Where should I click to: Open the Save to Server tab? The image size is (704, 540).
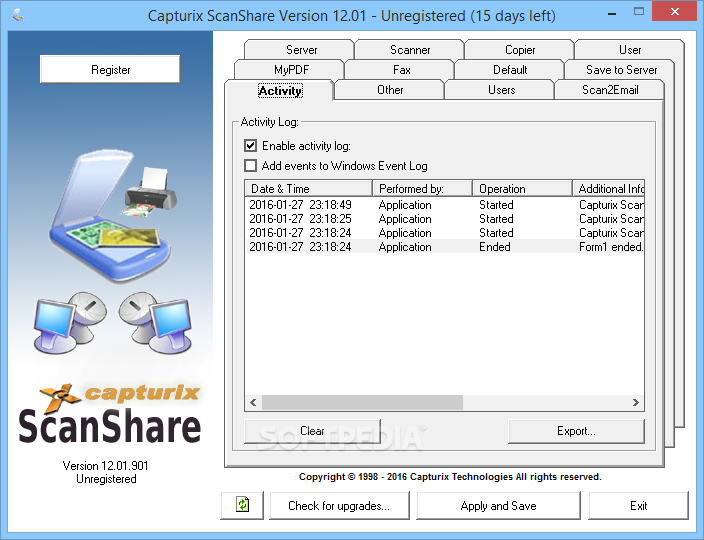coord(621,70)
